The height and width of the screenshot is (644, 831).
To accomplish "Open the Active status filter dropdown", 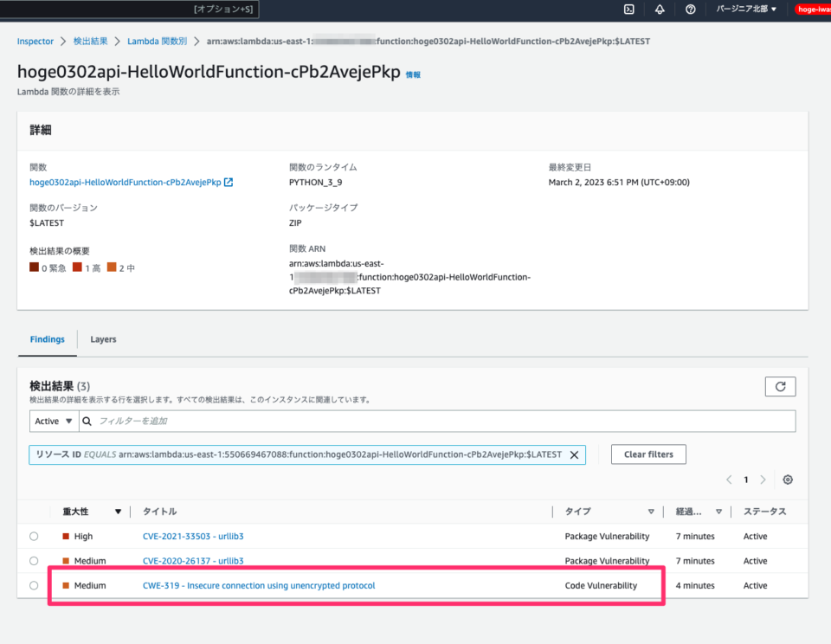I will click(53, 421).
